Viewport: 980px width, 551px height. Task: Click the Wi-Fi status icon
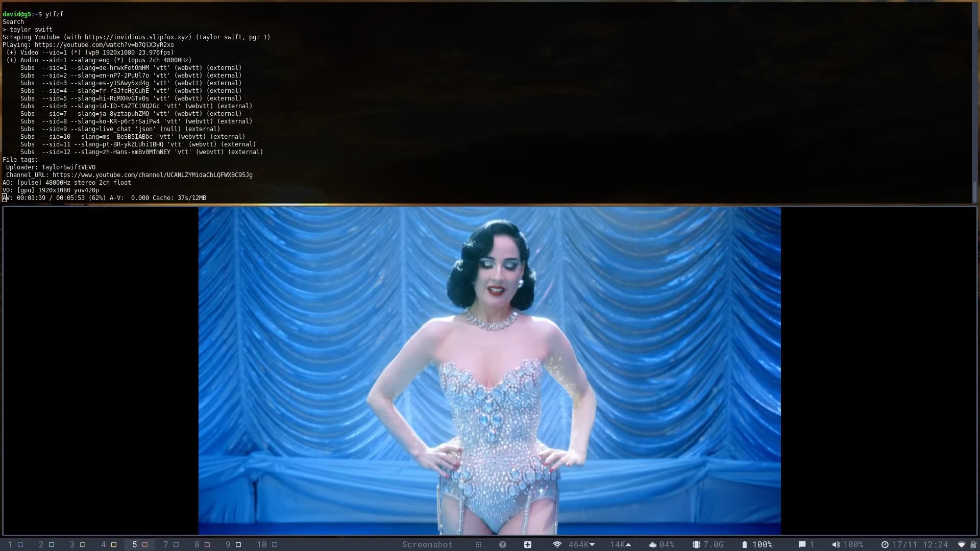(x=557, y=544)
